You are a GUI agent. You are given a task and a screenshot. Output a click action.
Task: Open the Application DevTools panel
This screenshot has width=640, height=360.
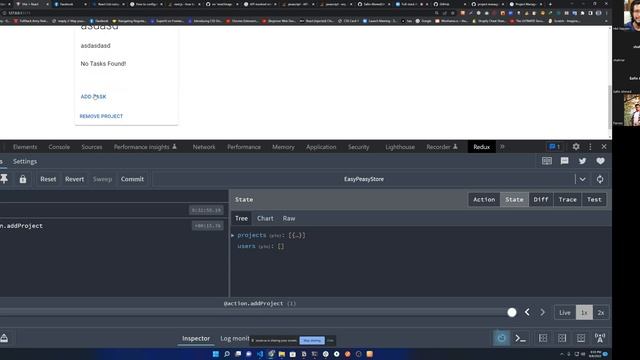pos(321,147)
